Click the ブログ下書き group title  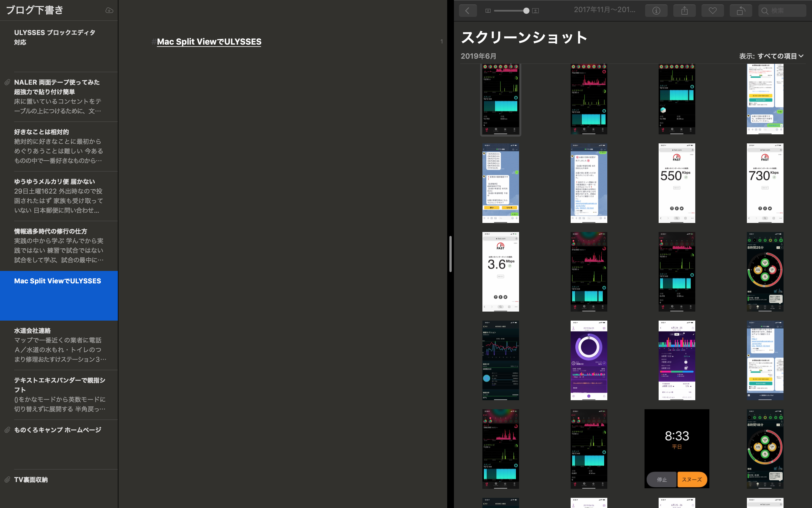point(35,10)
